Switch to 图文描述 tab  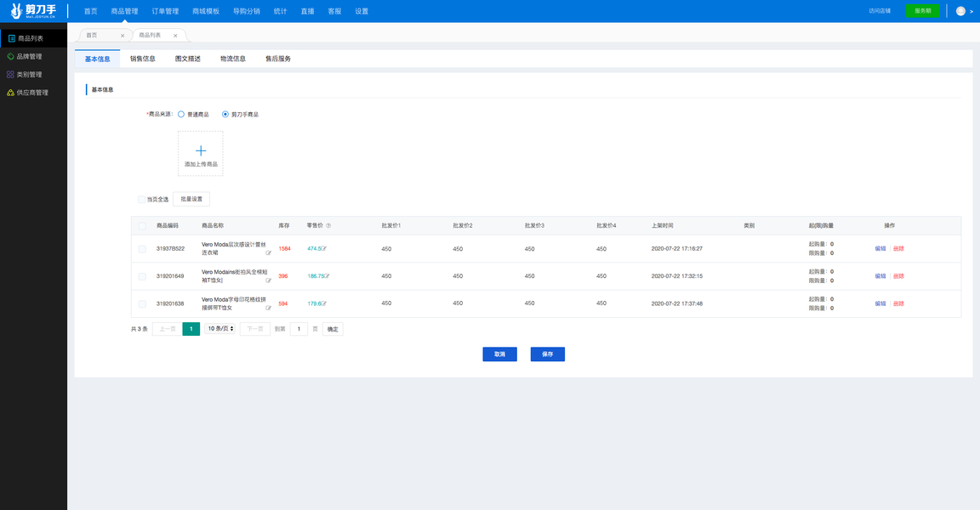187,59
